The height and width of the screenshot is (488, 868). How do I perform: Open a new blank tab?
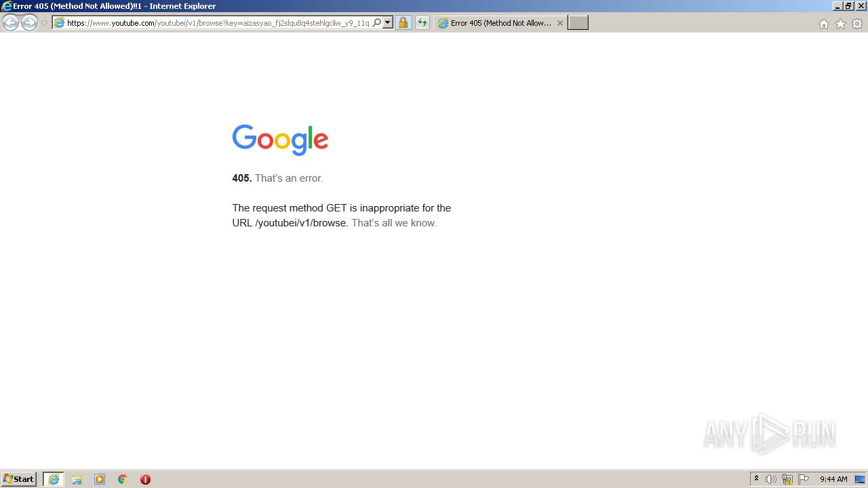tap(578, 23)
